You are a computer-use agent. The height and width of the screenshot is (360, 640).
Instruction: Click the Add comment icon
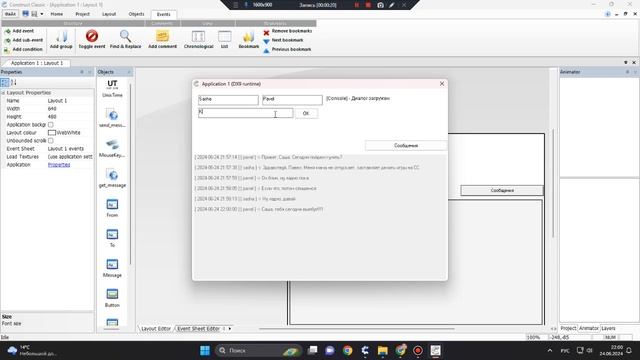pos(162,36)
